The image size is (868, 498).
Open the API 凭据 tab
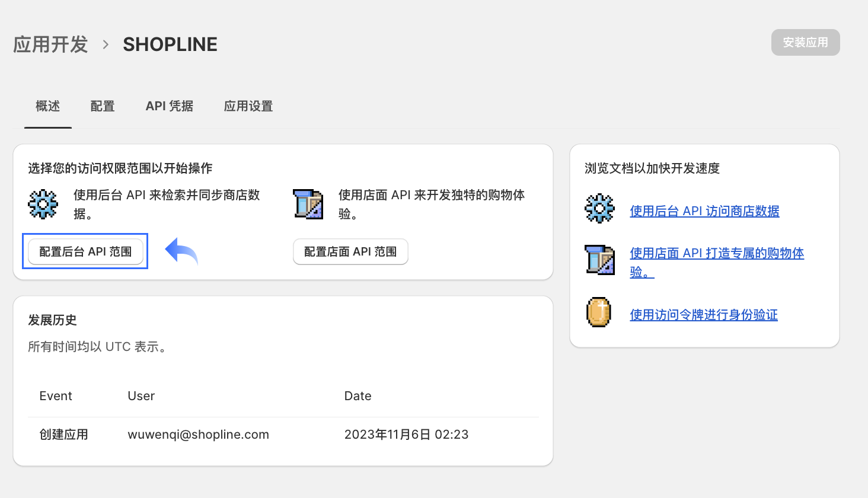[170, 106]
